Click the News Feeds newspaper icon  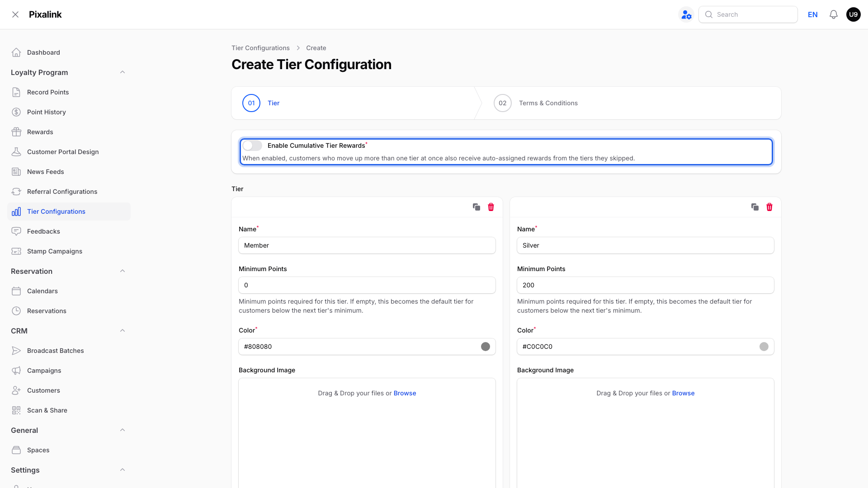click(x=16, y=172)
